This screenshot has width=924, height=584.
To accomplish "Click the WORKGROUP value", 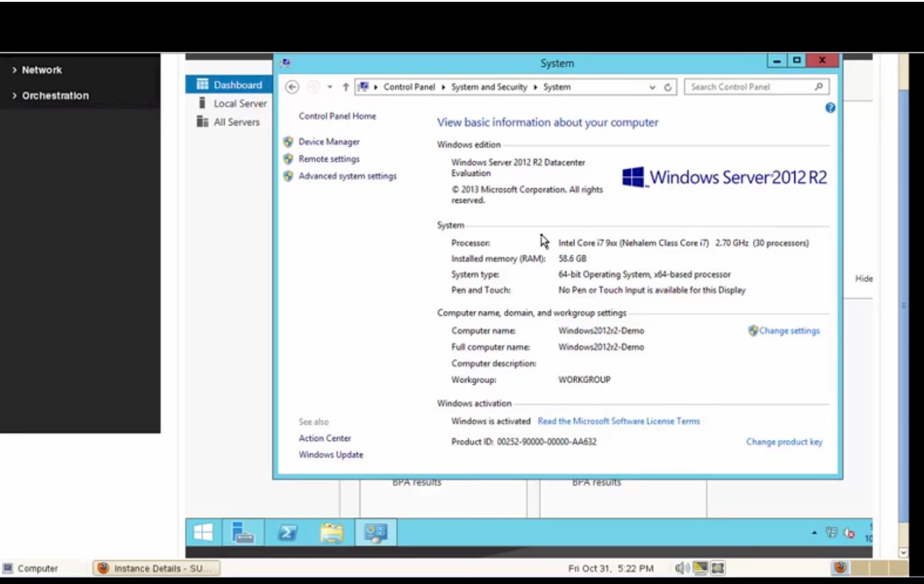I will 584,379.
